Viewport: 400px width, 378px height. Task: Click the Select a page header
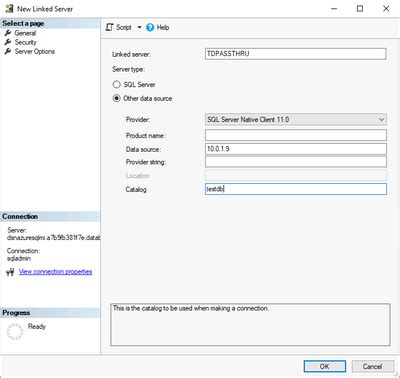click(50, 23)
